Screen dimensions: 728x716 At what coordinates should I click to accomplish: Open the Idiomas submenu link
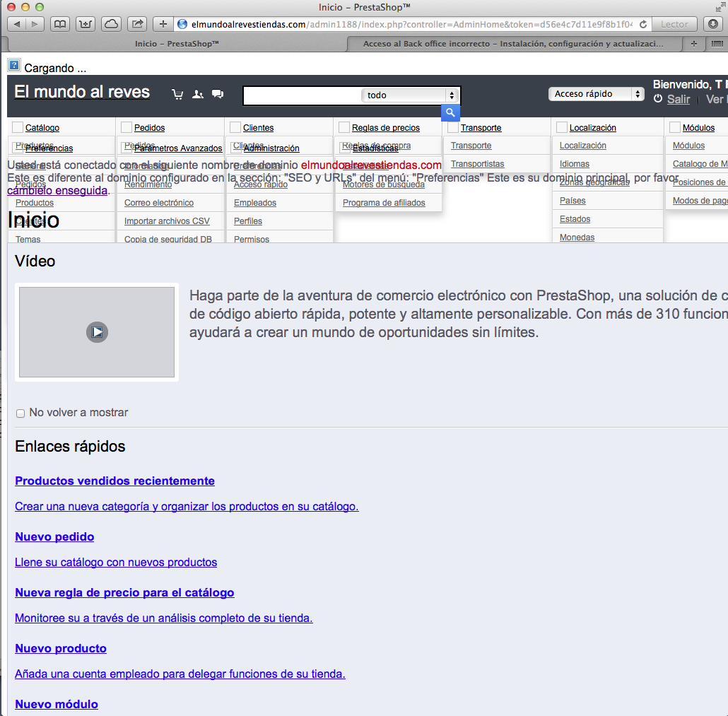coord(575,164)
